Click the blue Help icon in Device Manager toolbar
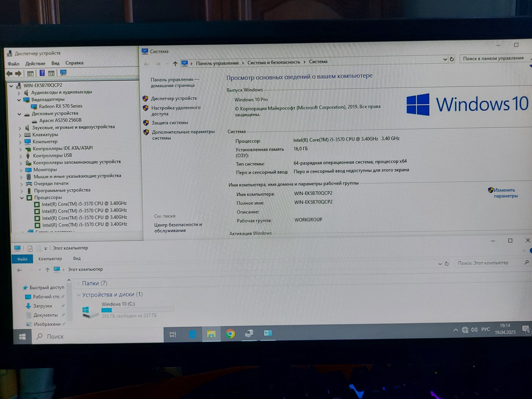532x399 pixels. coord(42,73)
